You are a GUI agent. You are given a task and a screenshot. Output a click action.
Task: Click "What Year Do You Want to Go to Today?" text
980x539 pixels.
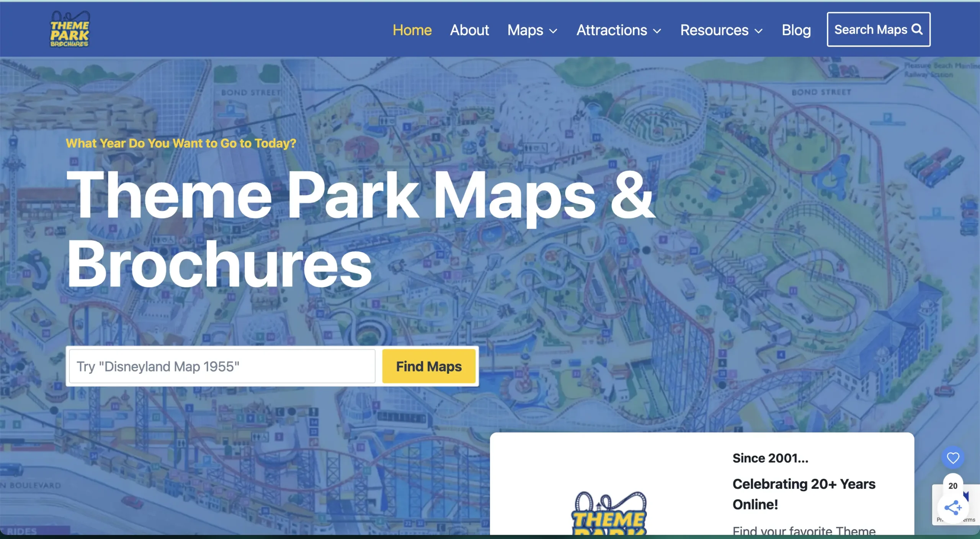[181, 143]
